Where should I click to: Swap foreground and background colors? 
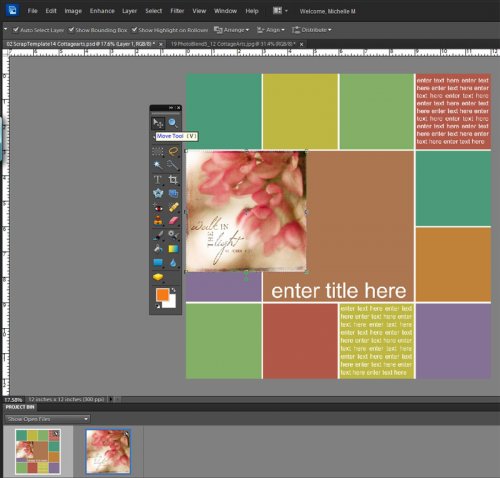point(173,290)
